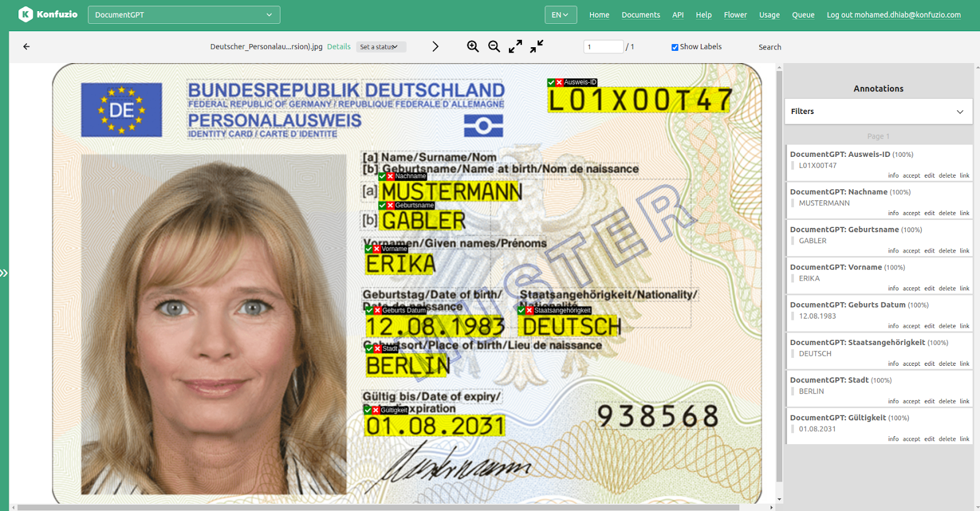Edit the Stadt annotation in panel
Viewport: 980px width, 511px height.
coord(929,401)
